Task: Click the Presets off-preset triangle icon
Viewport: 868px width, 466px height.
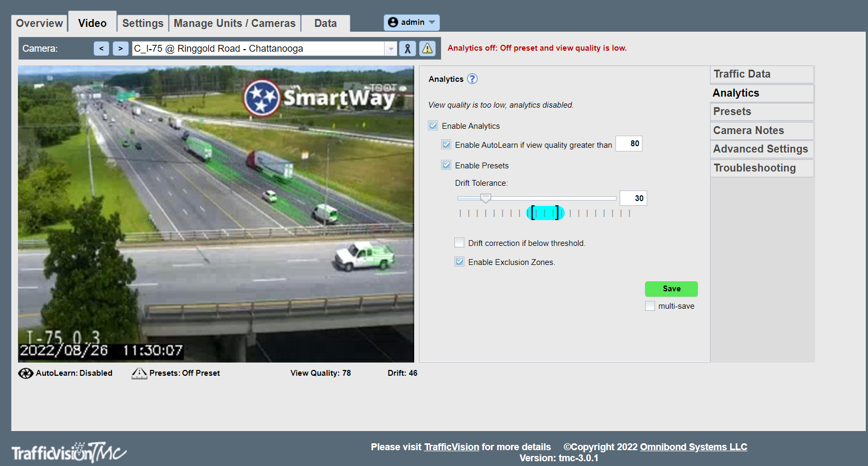Action: pyautogui.click(x=139, y=373)
